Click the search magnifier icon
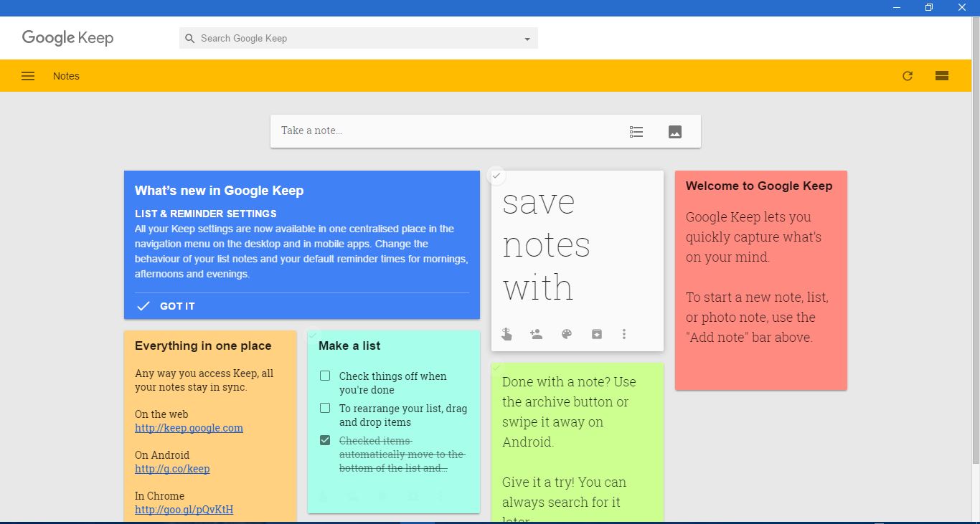This screenshot has width=980, height=524. [x=190, y=39]
